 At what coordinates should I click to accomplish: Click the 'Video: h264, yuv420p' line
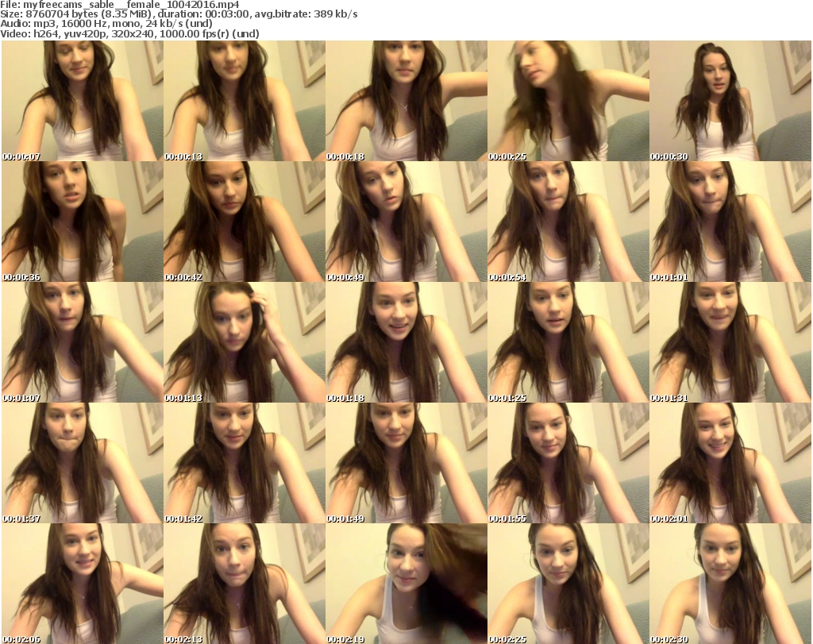129,33
